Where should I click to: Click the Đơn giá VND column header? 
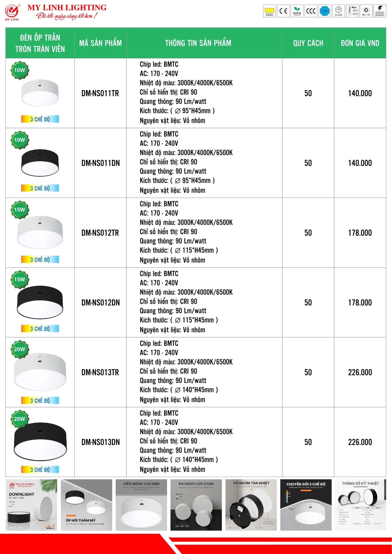pyautogui.click(x=360, y=43)
